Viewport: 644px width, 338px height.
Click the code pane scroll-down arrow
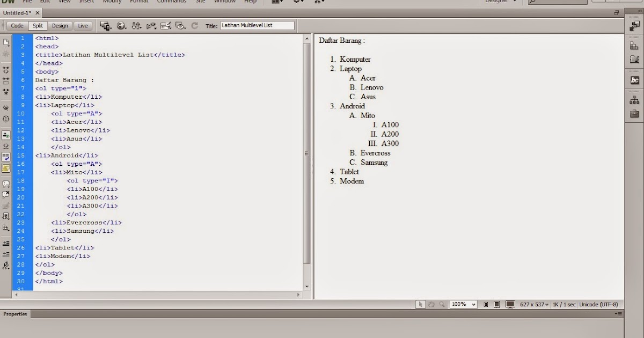tap(307, 286)
